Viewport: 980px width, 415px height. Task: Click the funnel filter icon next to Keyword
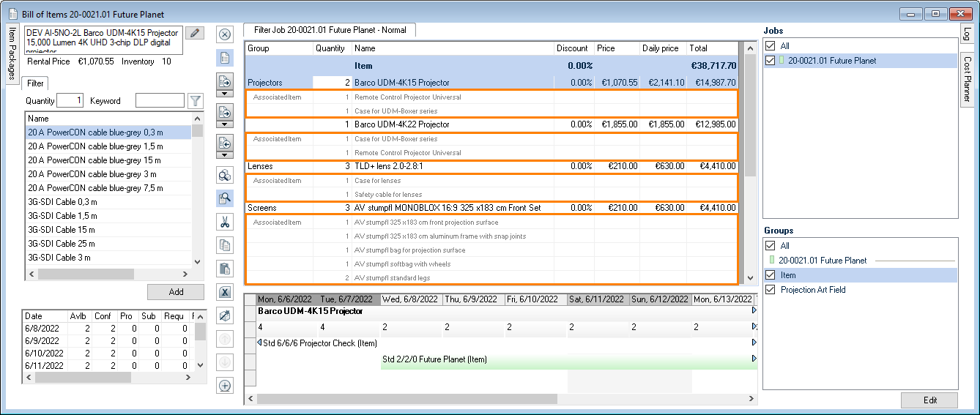tap(195, 101)
